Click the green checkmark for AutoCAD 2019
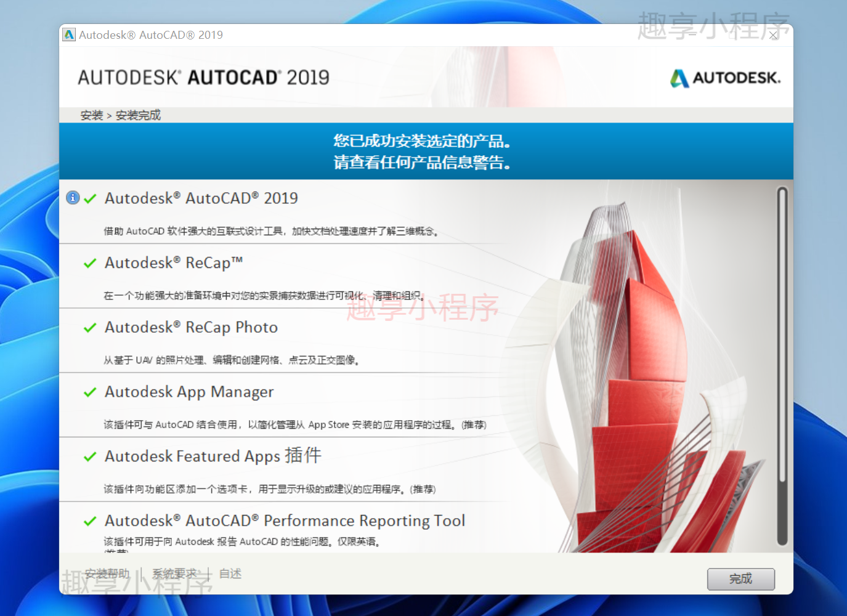Screen dimensions: 847x616 pos(90,198)
